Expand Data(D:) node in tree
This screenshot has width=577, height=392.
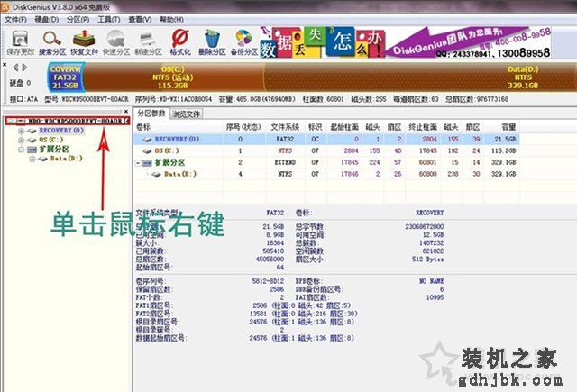click(32, 159)
